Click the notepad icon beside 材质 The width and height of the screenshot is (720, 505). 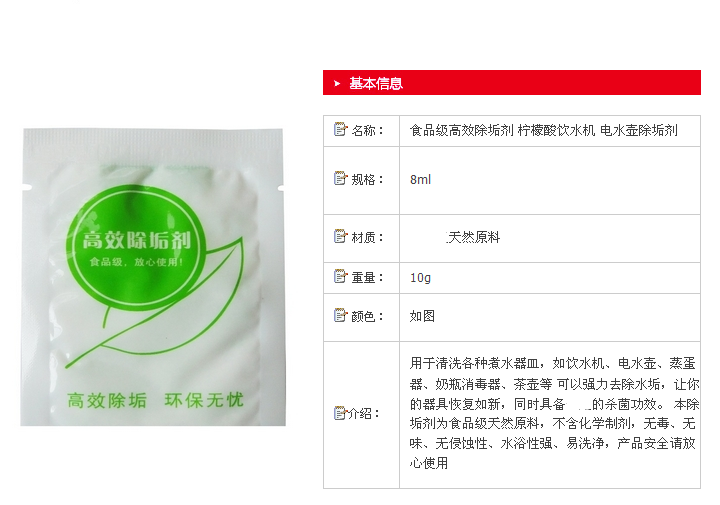coord(340,236)
